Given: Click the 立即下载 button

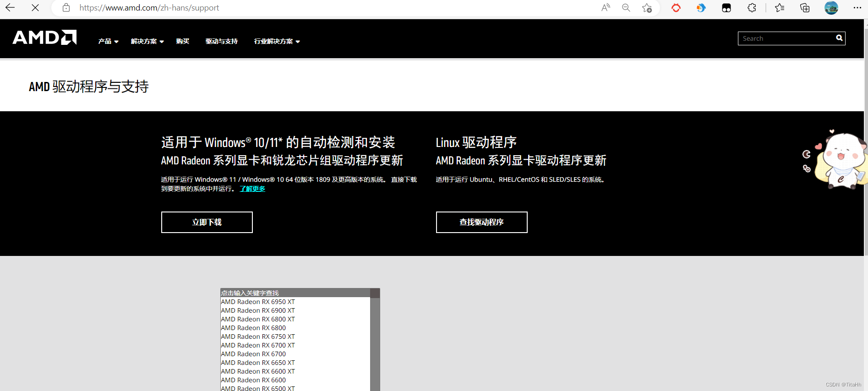Looking at the screenshot, I should pos(207,222).
